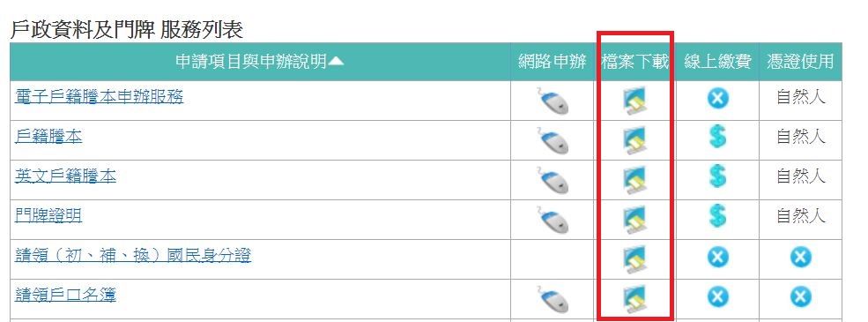Click the certificate usage X icon for 請領國民身分證
This screenshot has width=868, height=322.
pos(800,257)
